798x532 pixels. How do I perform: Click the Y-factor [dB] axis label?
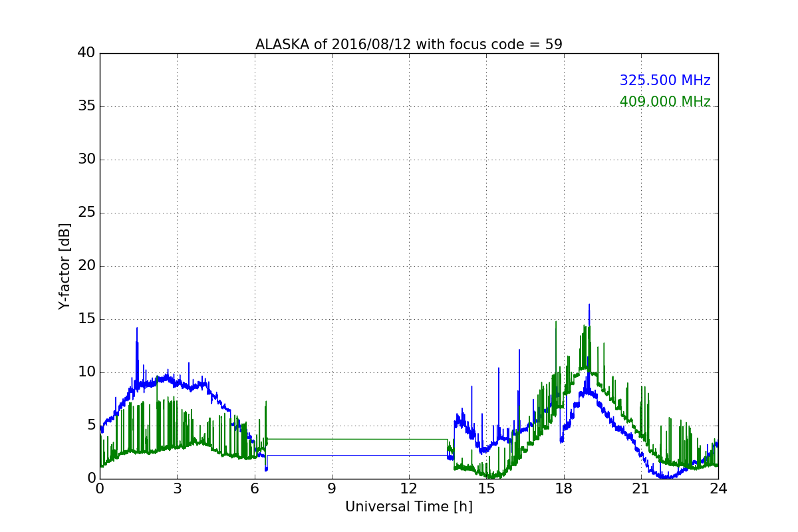tap(65, 266)
